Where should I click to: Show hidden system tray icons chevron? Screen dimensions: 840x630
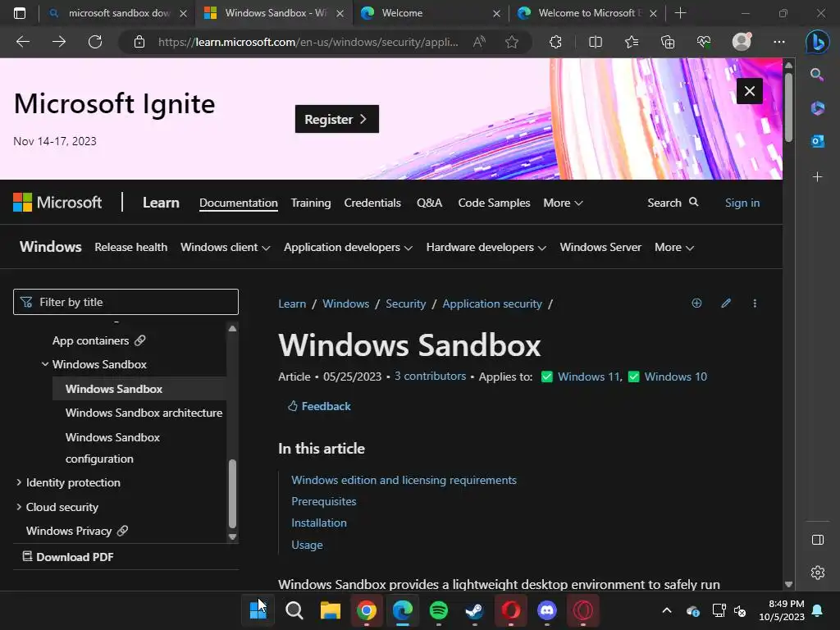666,610
